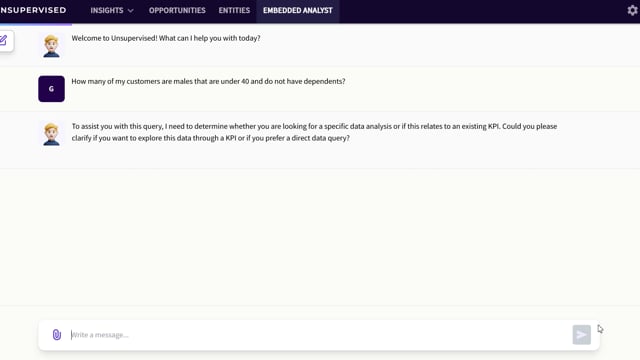Click the welcome message from Unsupervised
This screenshot has height=360, width=640.
pos(166,38)
